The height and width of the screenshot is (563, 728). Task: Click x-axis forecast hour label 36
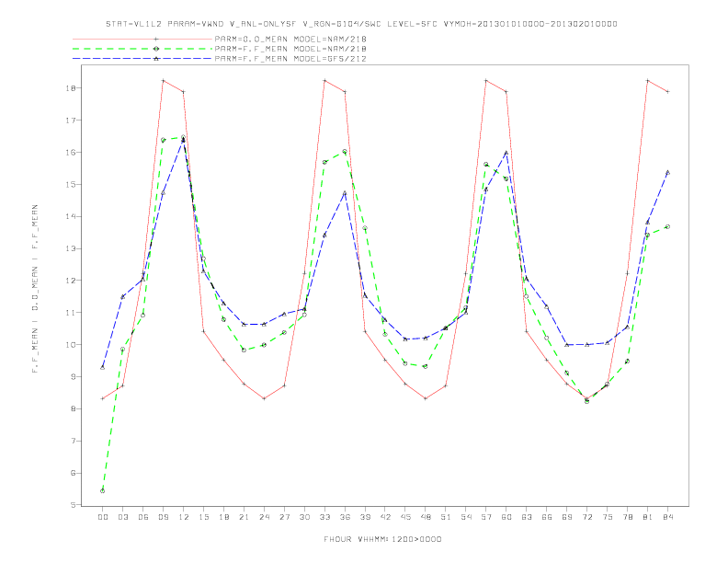tap(345, 517)
